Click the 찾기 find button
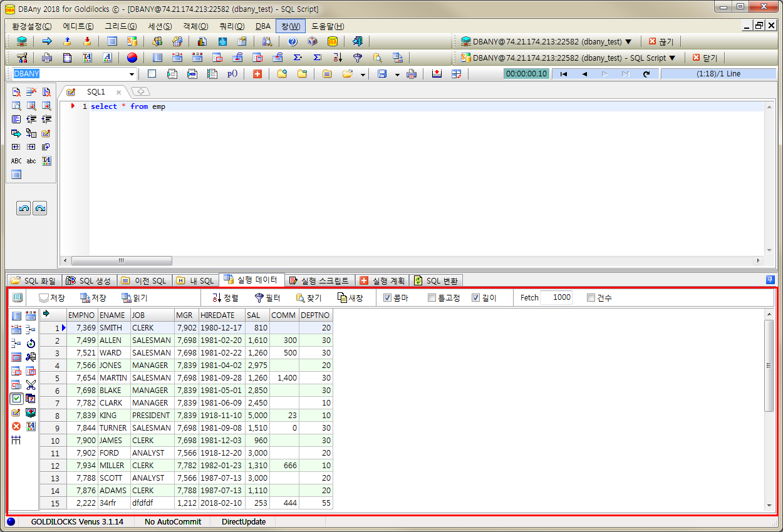This screenshot has height=532, width=783. 309,298
